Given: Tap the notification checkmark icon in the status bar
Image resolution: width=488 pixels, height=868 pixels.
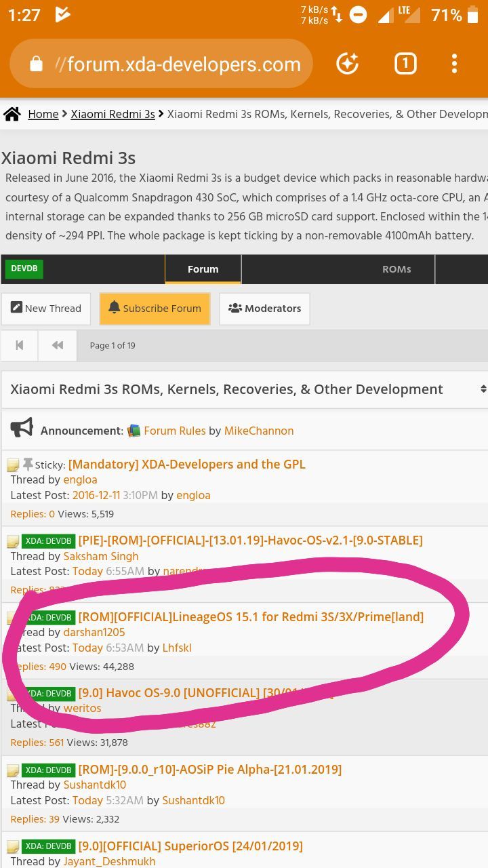Looking at the screenshot, I should (x=62, y=14).
